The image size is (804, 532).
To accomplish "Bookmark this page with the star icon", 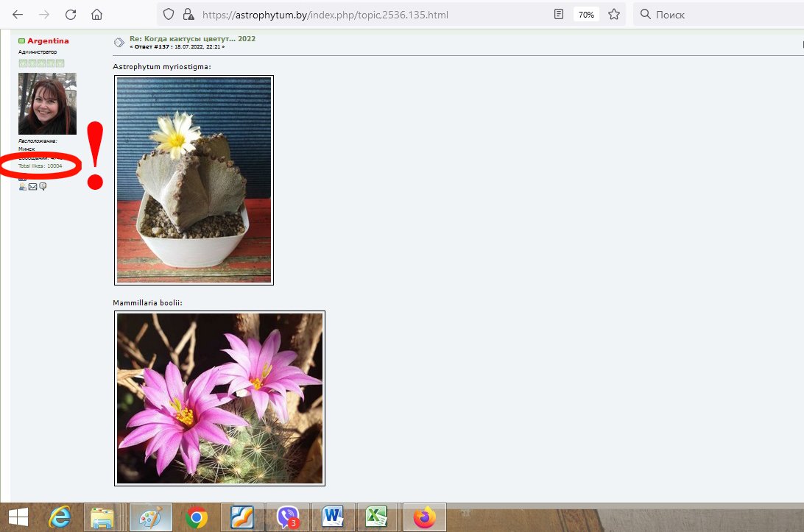I will coord(614,15).
